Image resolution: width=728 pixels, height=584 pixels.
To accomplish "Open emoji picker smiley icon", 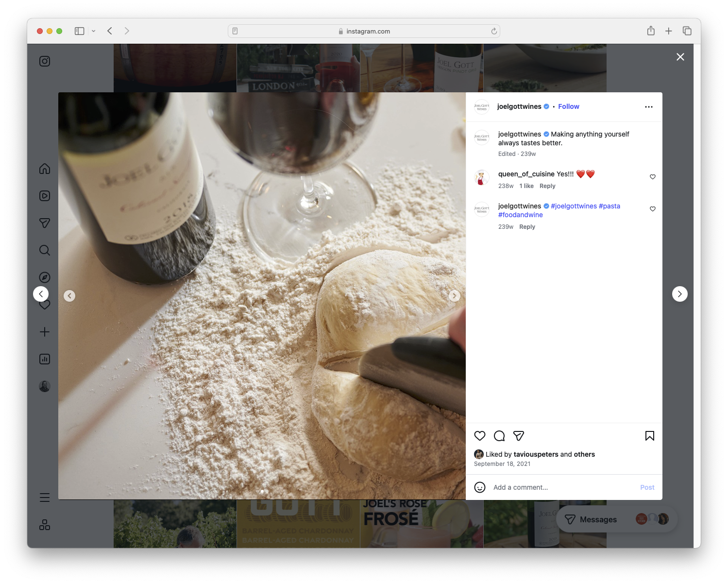I will [x=480, y=487].
